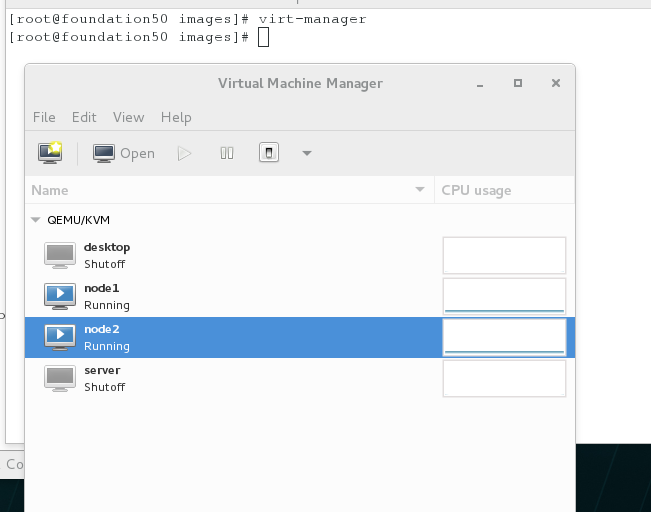Screen dimensions: 651x512
Task: Open the selected virtual machine console
Action: (124, 153)
